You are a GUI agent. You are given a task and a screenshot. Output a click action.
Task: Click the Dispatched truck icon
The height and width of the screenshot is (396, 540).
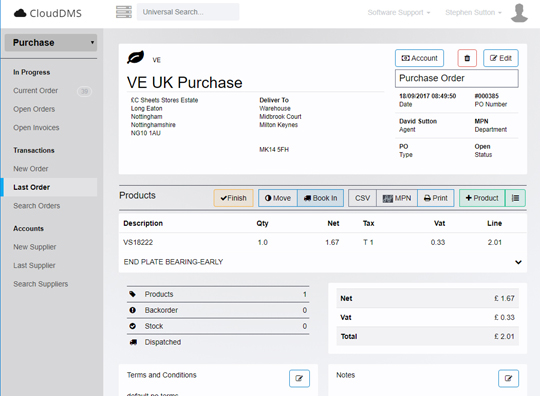coord(133,342)
